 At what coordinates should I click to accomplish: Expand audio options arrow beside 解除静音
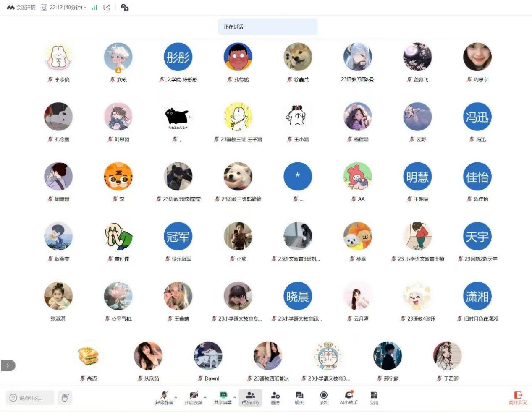(x=176, y=397)
